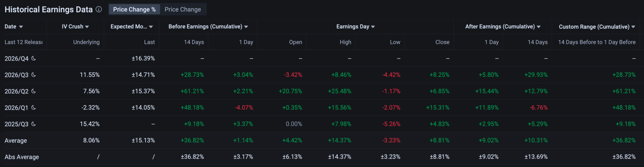Click the -3.42% open value
Viewport: 644px width, 167px height.
(293, 75)
